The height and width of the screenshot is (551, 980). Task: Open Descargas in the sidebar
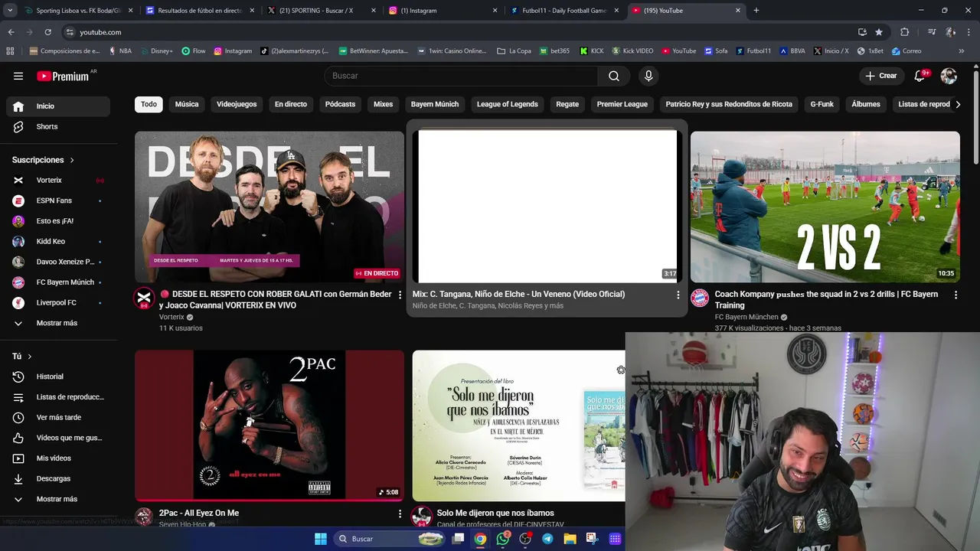coord(58,478)
